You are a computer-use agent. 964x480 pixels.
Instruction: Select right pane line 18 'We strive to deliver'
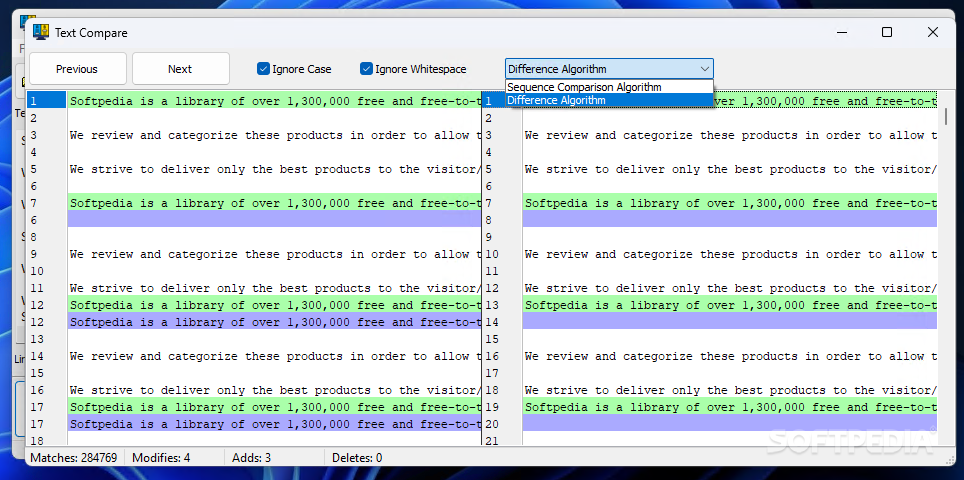(x=730, y=390)
